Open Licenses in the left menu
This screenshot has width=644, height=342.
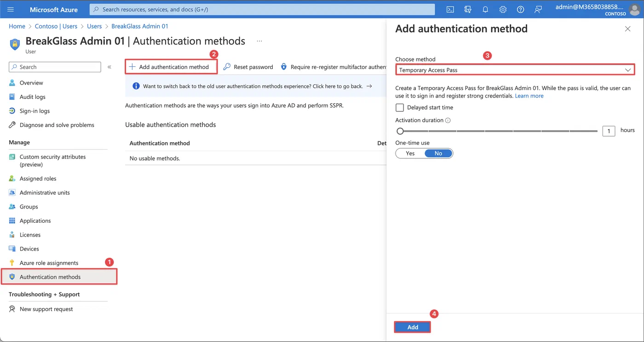tap(30, 235)
